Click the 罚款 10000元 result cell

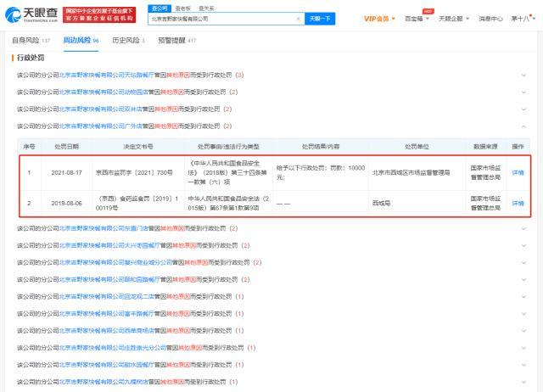pyautogui.click(x=321, y=172)
